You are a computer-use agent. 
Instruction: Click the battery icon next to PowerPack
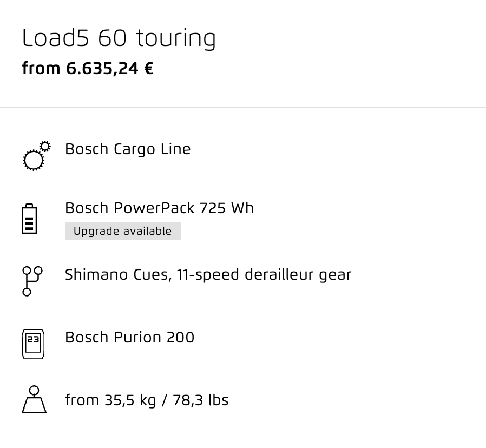tap(29, 219)
